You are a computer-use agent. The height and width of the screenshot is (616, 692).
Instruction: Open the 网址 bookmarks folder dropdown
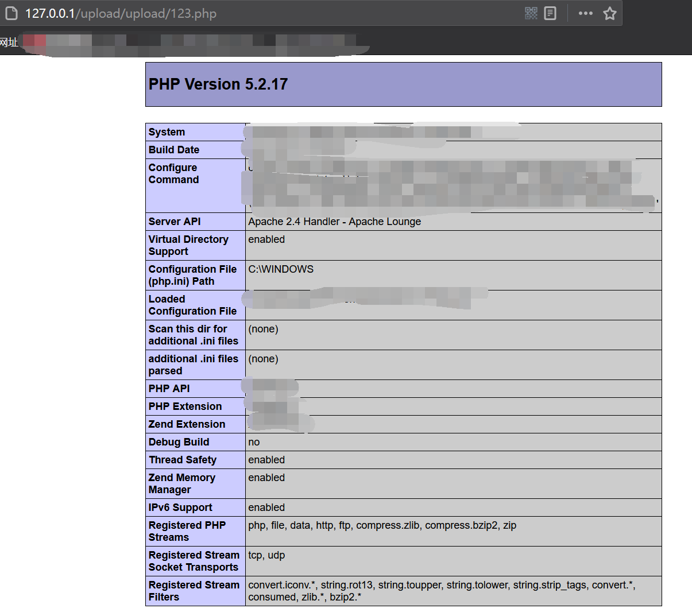coord(9,42)
